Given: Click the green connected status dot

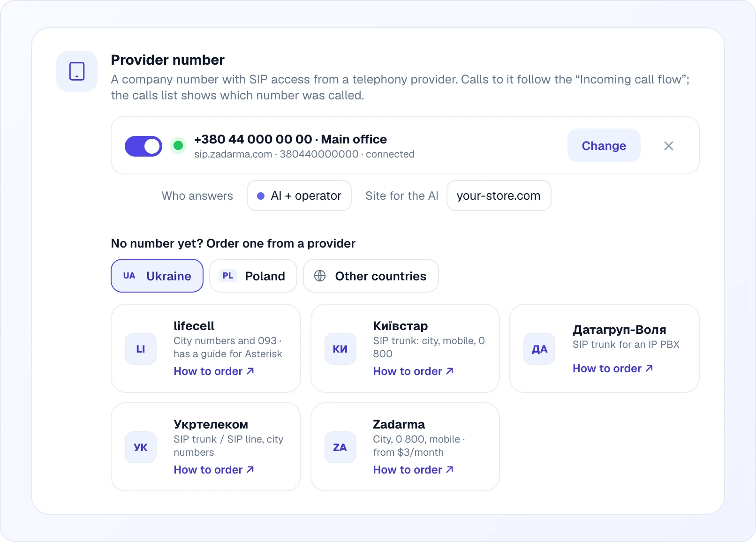Looking at the screenshot, I should [x=178, y=146].
